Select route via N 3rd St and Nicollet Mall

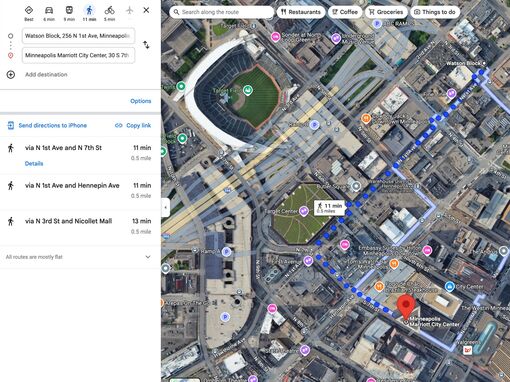[x=80, y=227]
